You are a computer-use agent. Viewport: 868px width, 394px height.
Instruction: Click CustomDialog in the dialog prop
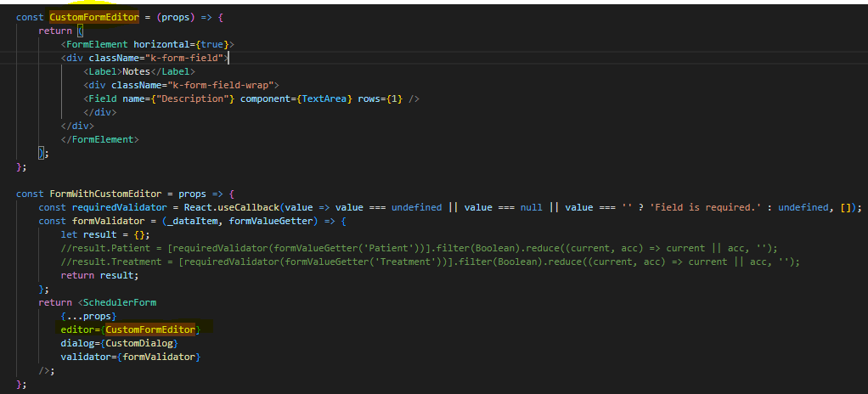141,343
